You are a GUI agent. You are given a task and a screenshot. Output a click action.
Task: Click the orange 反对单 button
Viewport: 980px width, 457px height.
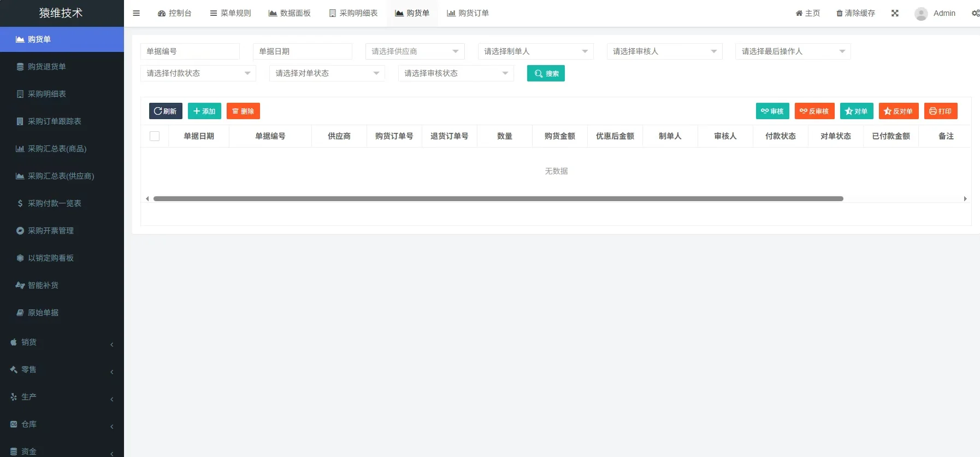pyautogui.click(x=899, y=111)
